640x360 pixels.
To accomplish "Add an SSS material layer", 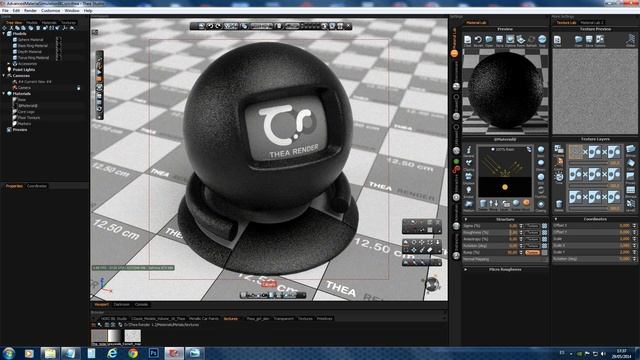I will coord(541,178).
